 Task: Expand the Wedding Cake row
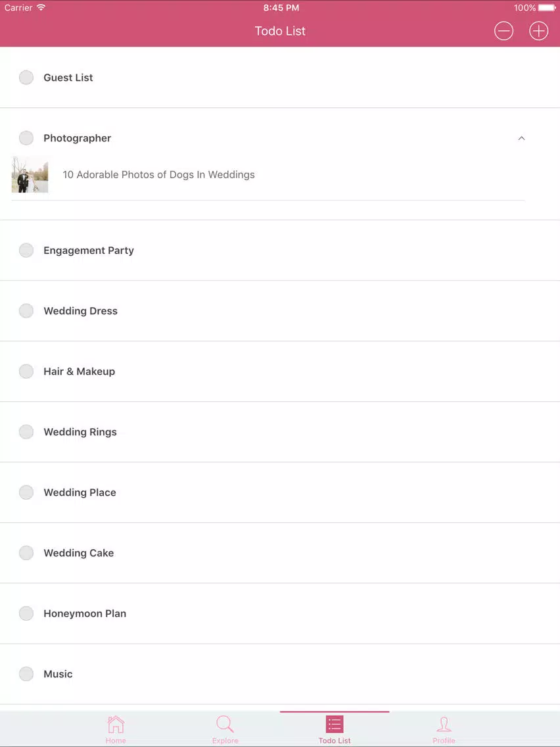(x=79, y=553)
